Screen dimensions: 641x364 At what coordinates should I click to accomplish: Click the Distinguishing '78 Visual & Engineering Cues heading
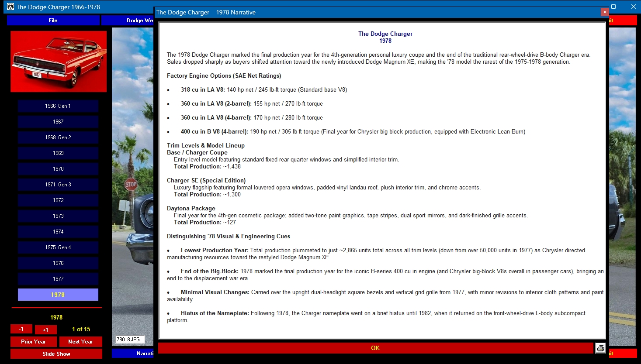coord(229,236)
